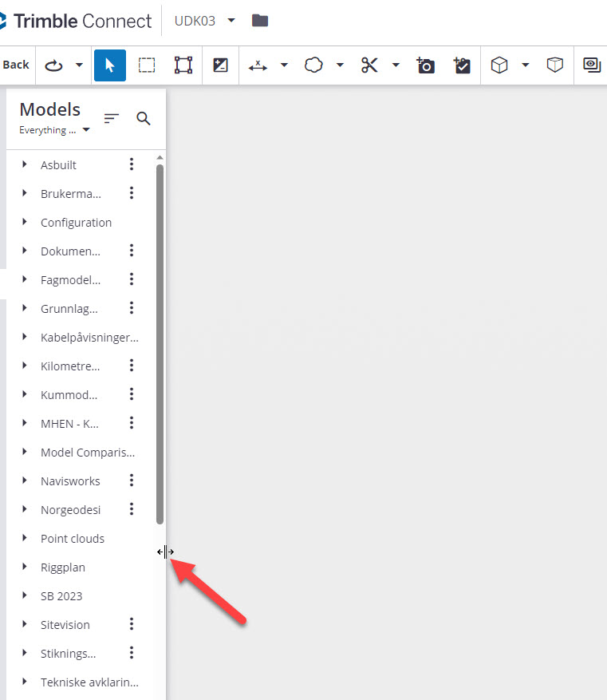
Task: Click the saved views eye icon
Action: (x=592, y=65)
